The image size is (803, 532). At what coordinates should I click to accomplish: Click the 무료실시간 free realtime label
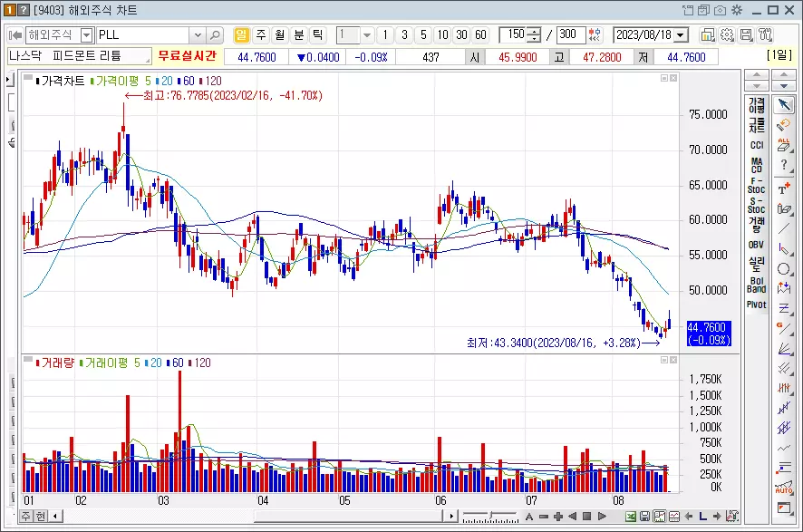(188, 56)
